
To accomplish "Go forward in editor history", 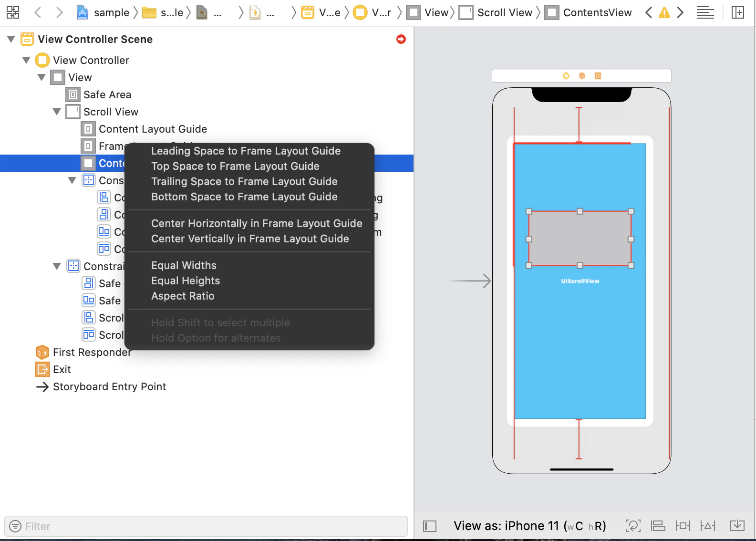I will pos(59,12).
